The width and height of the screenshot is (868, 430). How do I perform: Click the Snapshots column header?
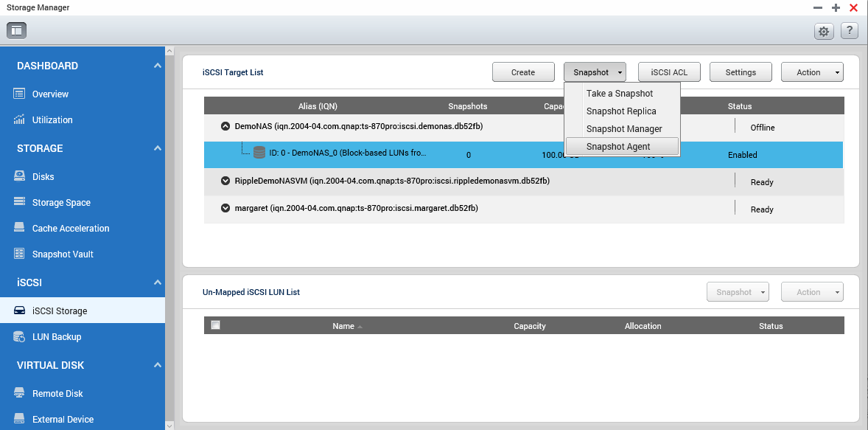[x=468, y=105]
